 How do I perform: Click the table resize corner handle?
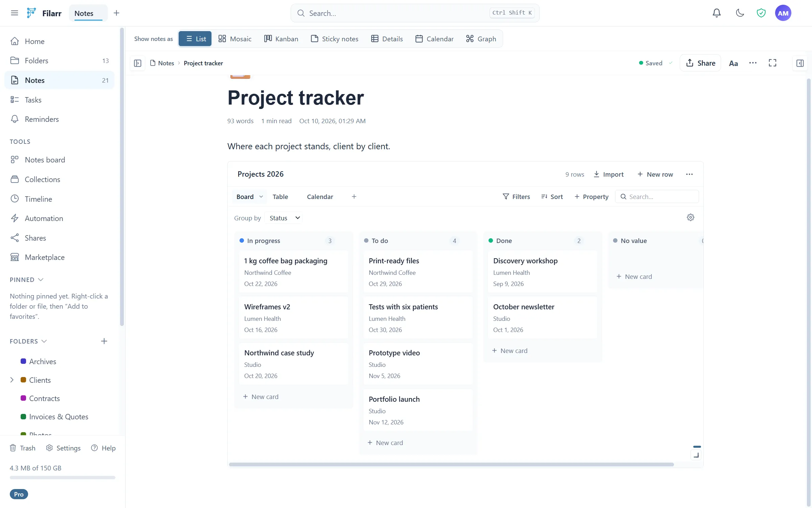(x=696, y=455)
